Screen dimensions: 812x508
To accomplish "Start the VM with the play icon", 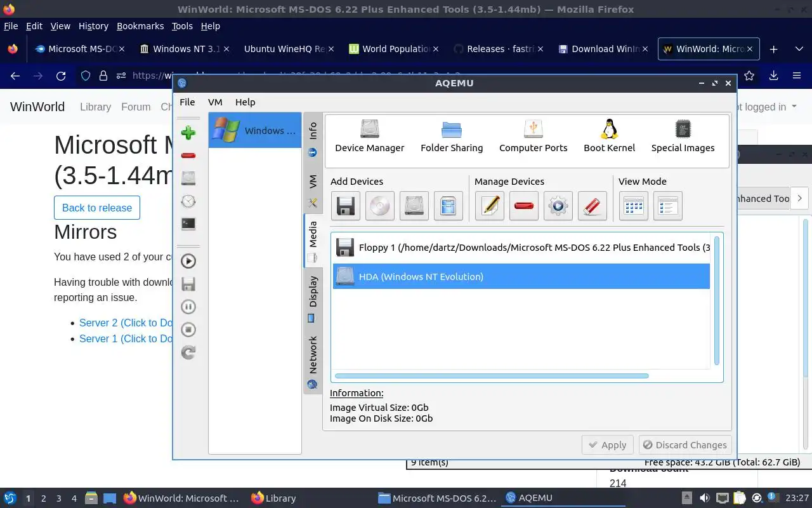I will [x=188, y=261].
